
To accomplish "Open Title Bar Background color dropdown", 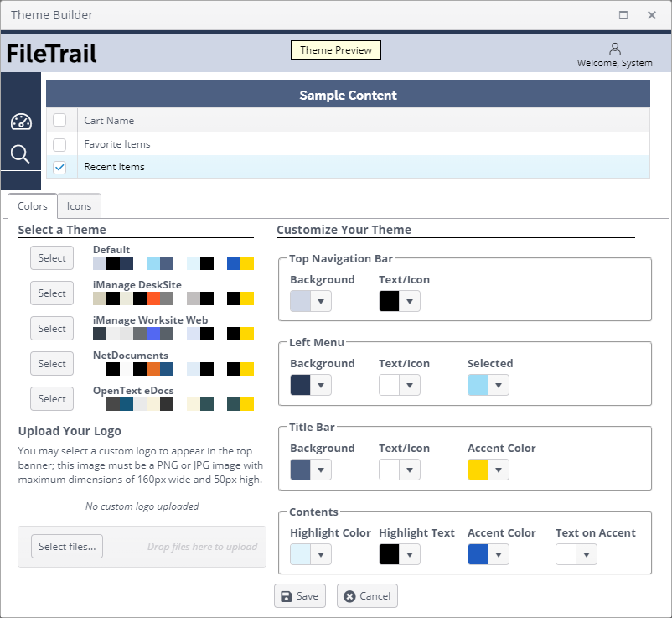I will [321, 470].
